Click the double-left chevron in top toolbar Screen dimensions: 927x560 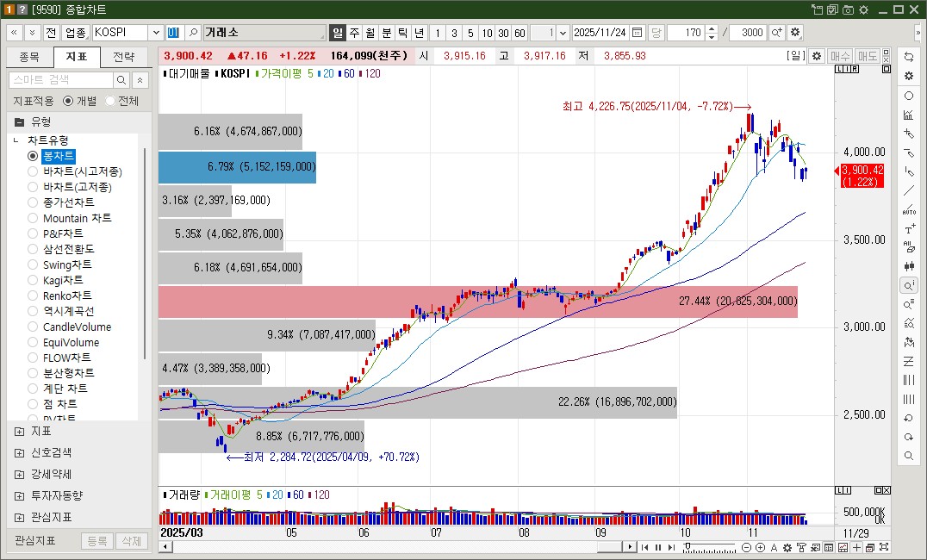14,33
